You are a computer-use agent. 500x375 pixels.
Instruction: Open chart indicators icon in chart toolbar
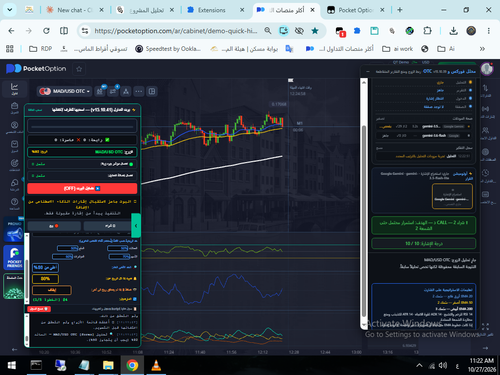tap(100, 91)
